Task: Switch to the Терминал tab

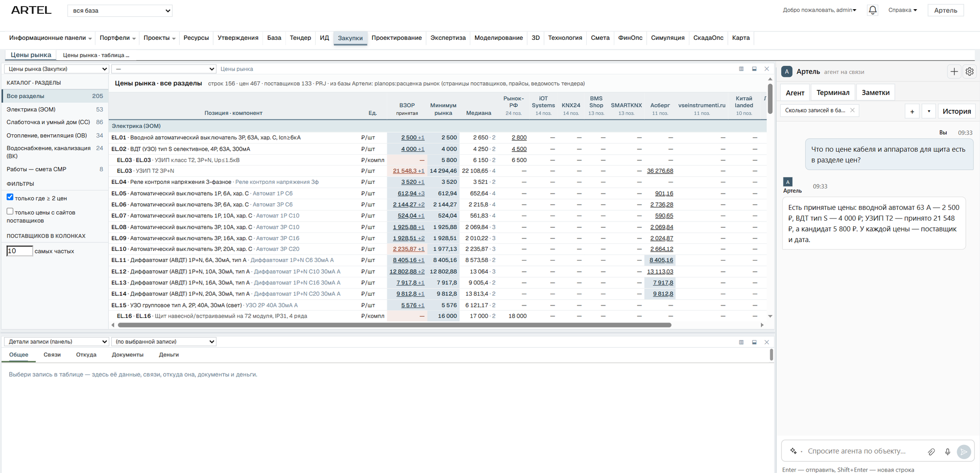Action: click(x=833, y=92)
